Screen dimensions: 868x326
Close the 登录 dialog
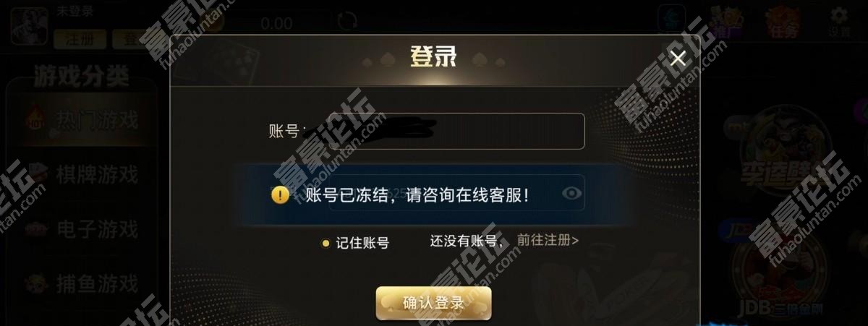pos(678,59)
